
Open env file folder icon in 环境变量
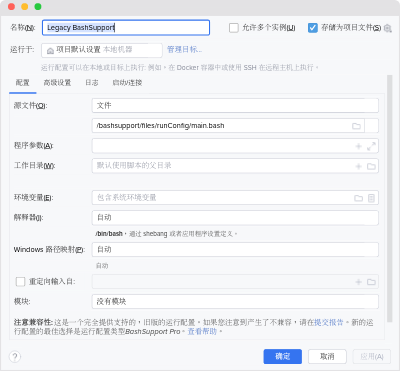[358, 198]
